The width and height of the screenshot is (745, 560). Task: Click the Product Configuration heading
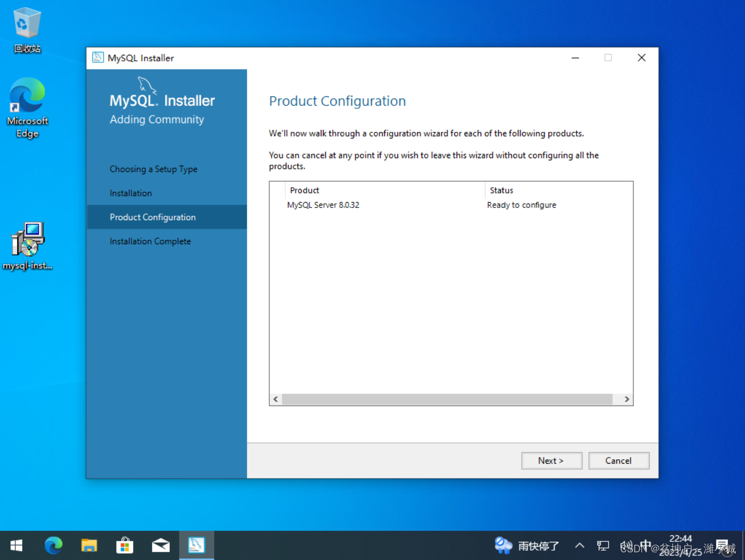337,101
